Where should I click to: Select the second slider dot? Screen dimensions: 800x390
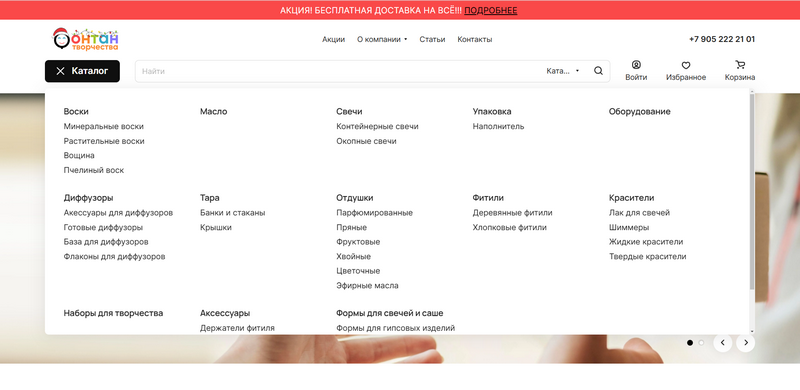point(701,343)
